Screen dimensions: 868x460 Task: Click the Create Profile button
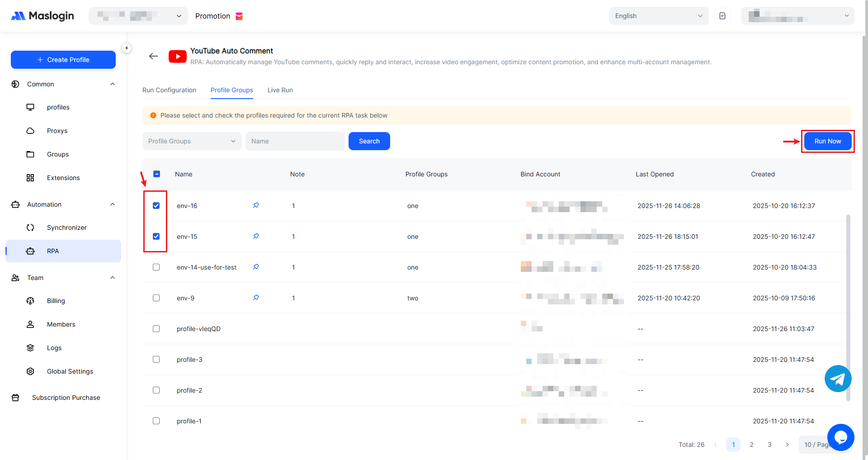click(63, 60)
